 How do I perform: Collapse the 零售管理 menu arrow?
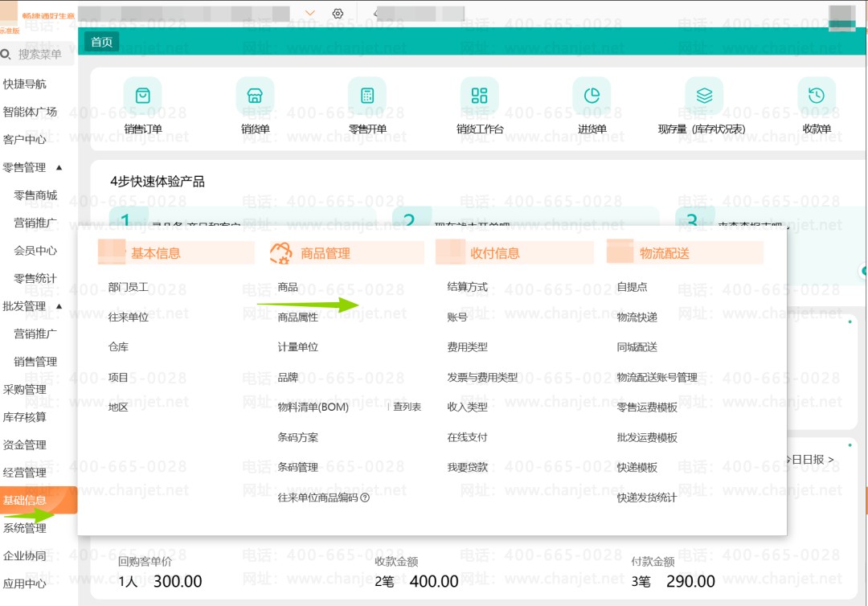(59, 167)
